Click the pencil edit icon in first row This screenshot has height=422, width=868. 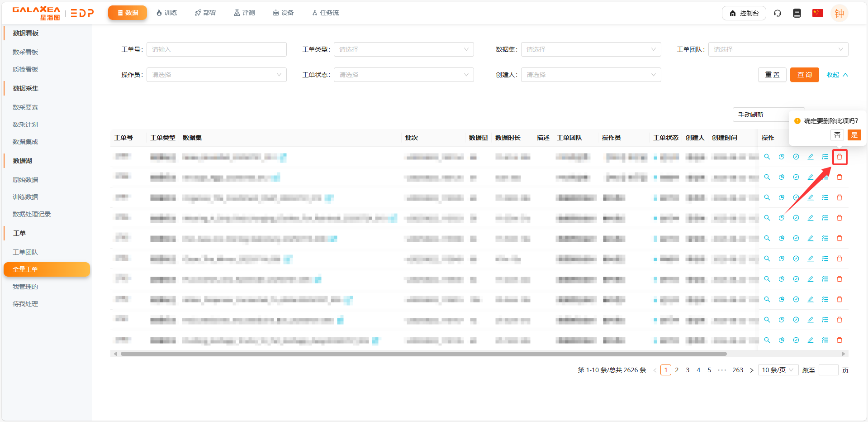[x=810, y=157]
